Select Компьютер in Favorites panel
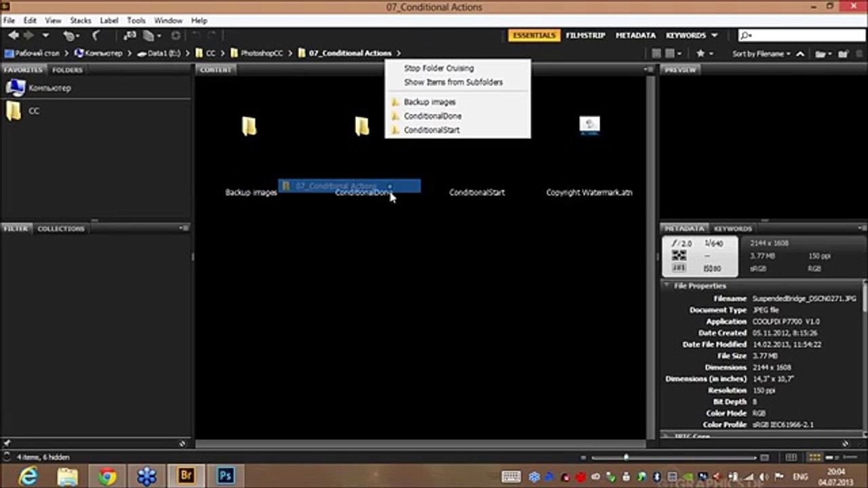 coord(50,88)
